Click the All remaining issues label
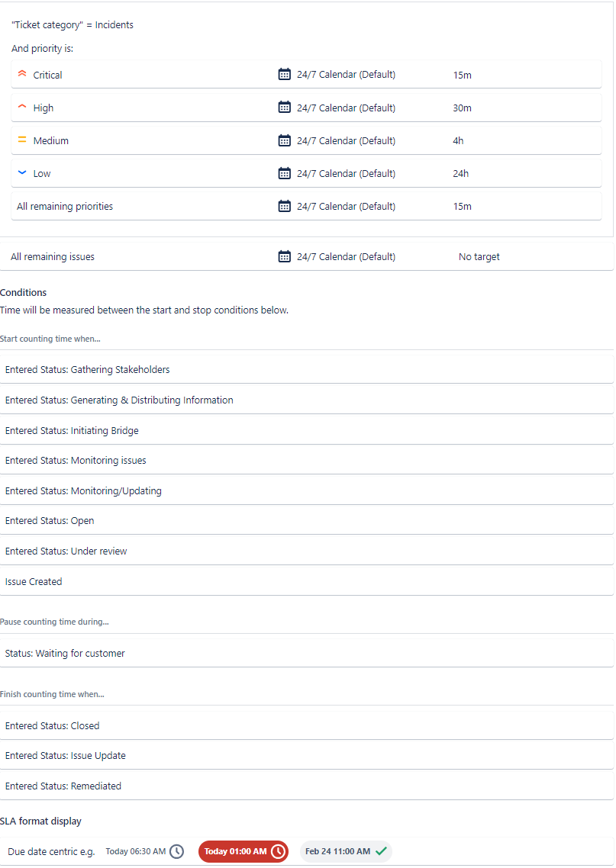Image resolution: width=616 pixels, height=868 pixels. [x=53, y=257]
